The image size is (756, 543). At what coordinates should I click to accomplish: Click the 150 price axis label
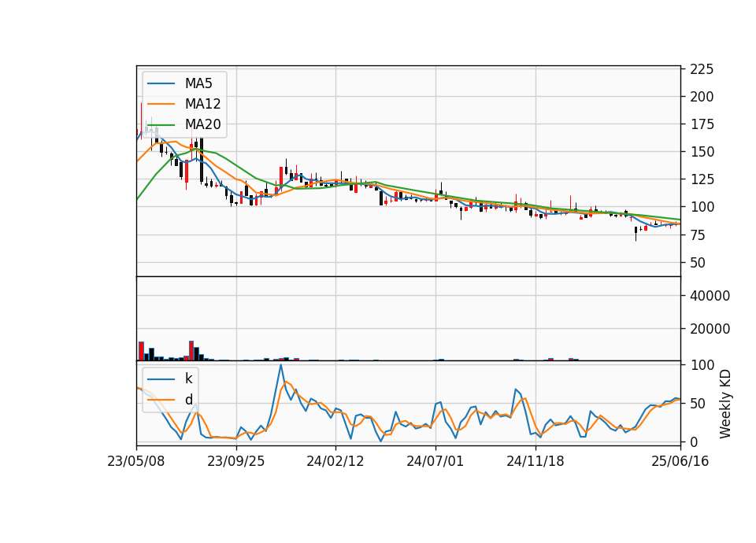[x=702, y=152]
